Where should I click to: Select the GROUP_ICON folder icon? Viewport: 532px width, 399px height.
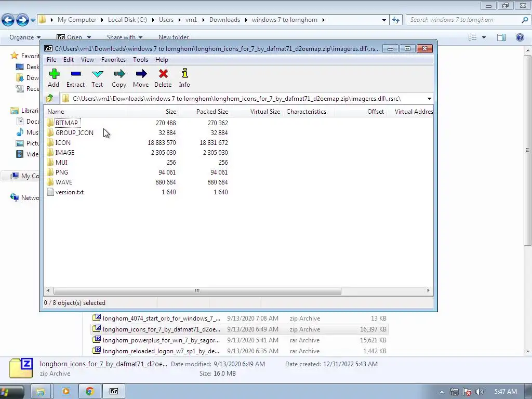[x=50, y=132]
